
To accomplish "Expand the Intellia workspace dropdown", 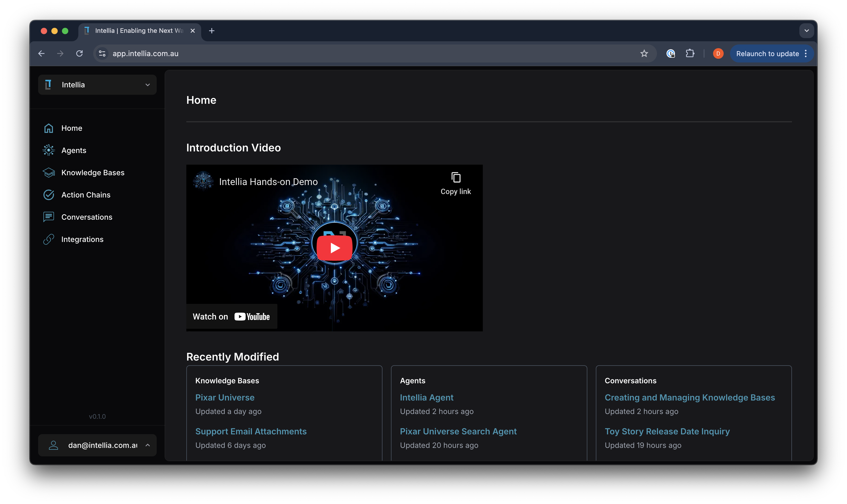I will [147, 84].
